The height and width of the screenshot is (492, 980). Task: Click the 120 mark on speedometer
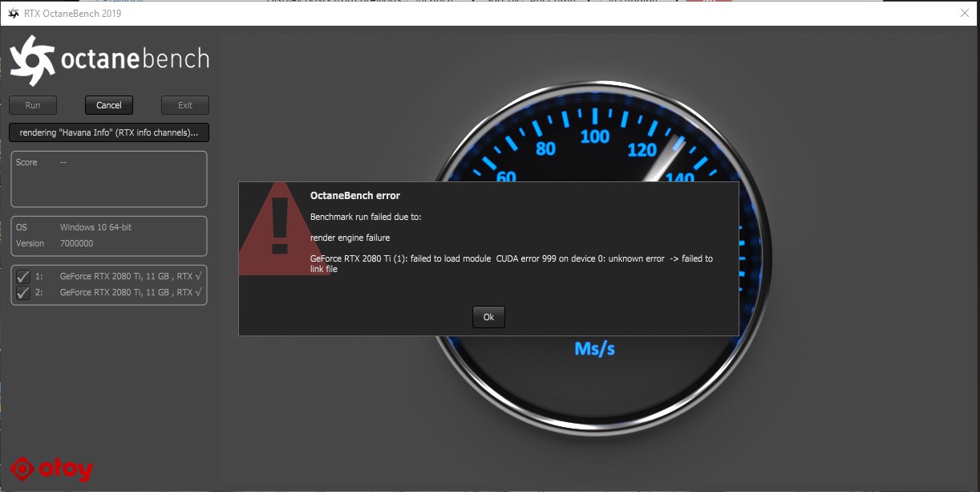click(x=642, y=149)
